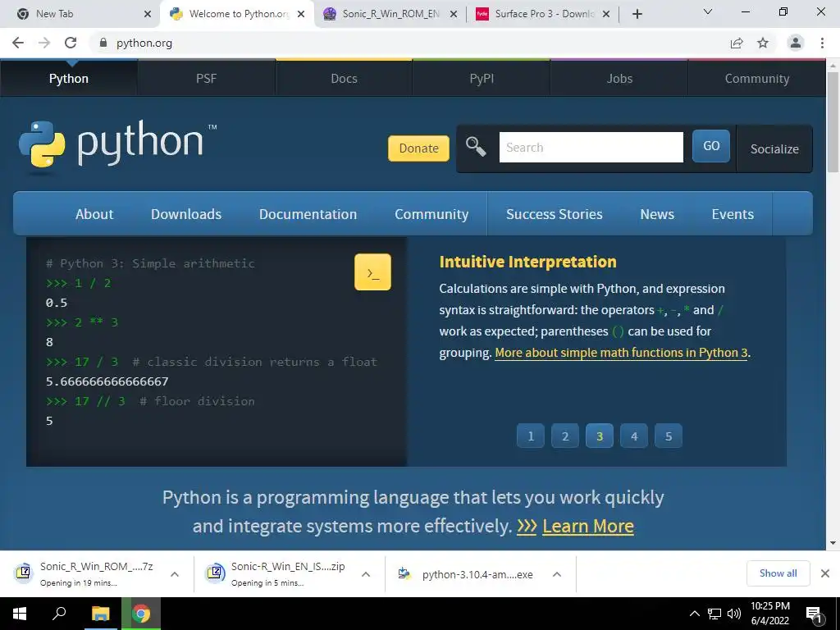
Task: Open the Chrome three-dot menu
Action: [822, 43]
